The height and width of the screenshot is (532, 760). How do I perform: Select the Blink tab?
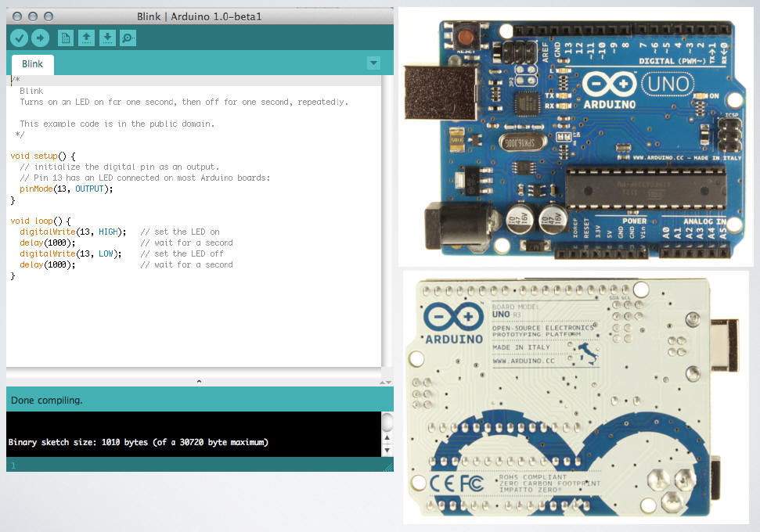pos(32,64)
